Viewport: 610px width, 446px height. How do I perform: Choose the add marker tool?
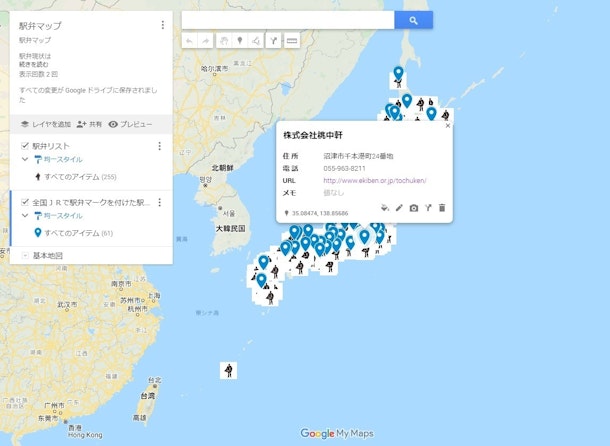[240, 40]
